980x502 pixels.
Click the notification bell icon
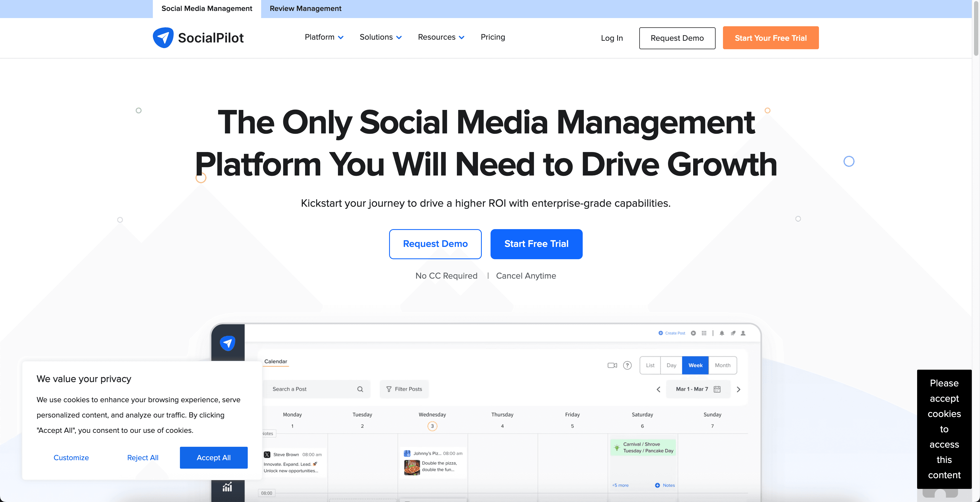tap(722, 333)
